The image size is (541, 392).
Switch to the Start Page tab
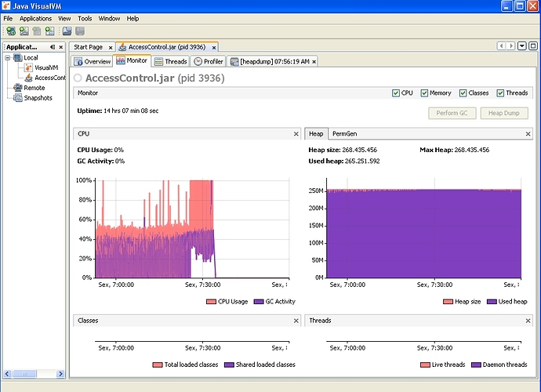click(89, 47)
